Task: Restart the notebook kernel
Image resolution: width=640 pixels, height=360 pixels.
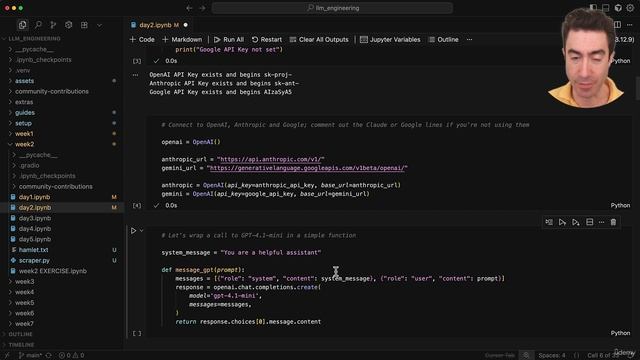Action: click(267, 40)
